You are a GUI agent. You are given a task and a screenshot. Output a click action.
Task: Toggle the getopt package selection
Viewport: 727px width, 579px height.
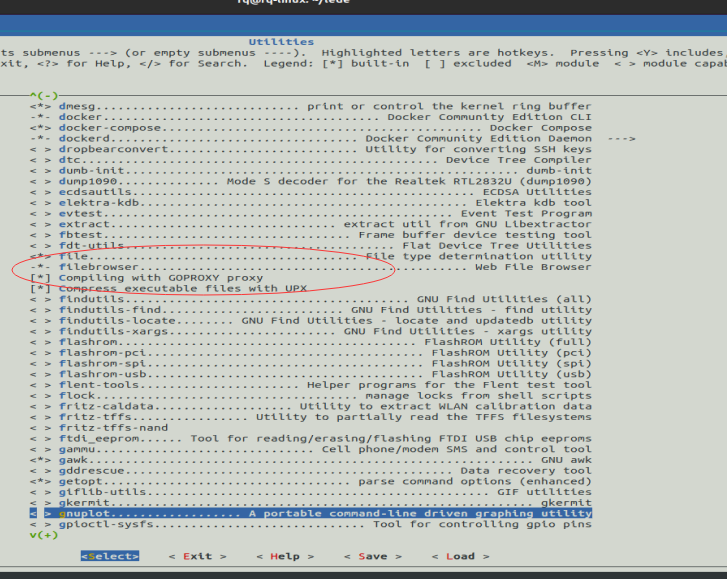[40, 481]
